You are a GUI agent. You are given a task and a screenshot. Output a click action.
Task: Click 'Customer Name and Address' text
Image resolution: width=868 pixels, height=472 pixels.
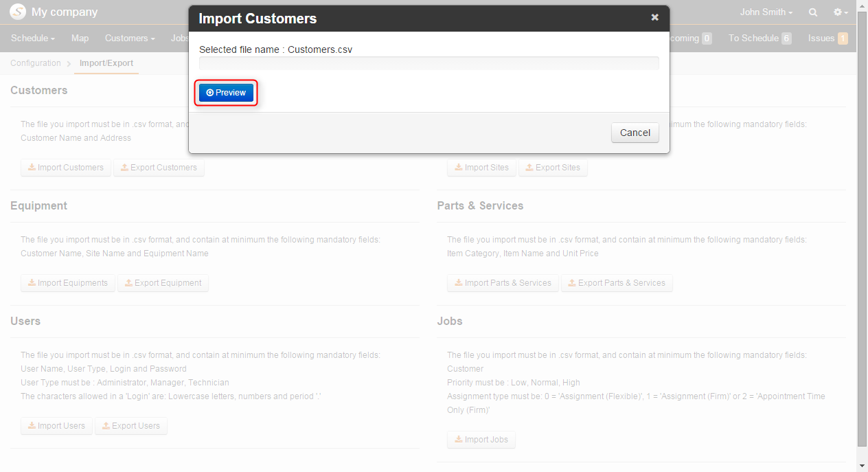coord(76,138)
